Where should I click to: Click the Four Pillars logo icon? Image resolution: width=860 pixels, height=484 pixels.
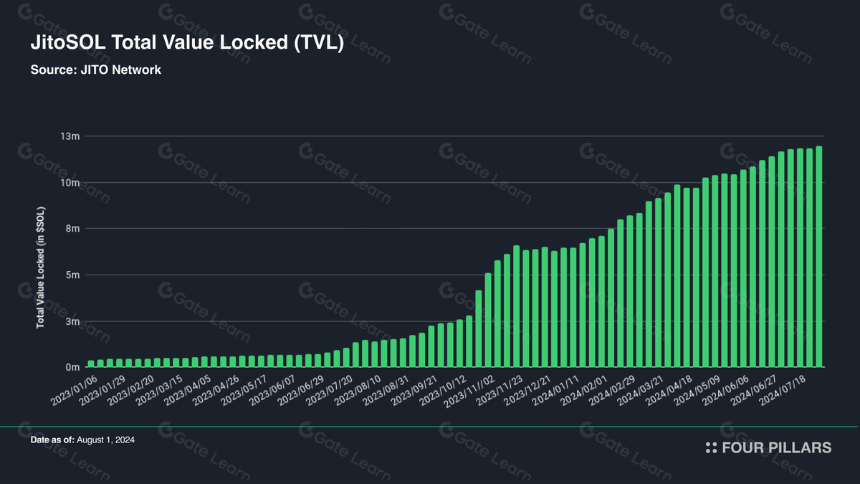(711, 448)
